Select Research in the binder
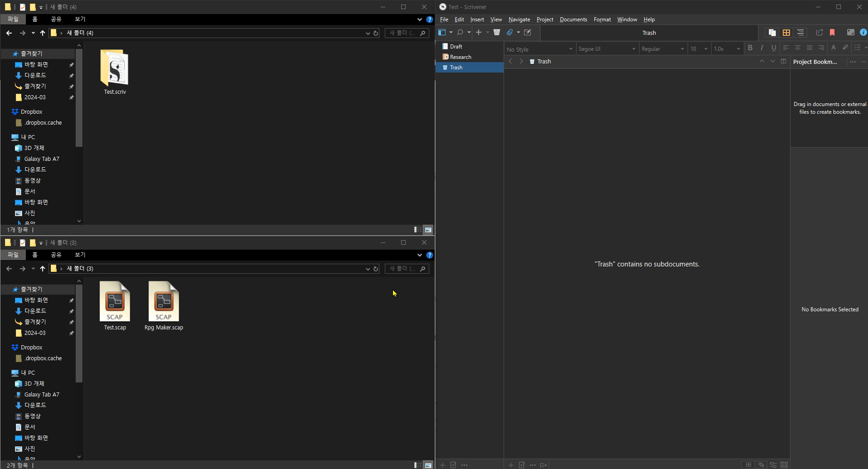This screenshot has height=469, width=868. tap(460, 57)
